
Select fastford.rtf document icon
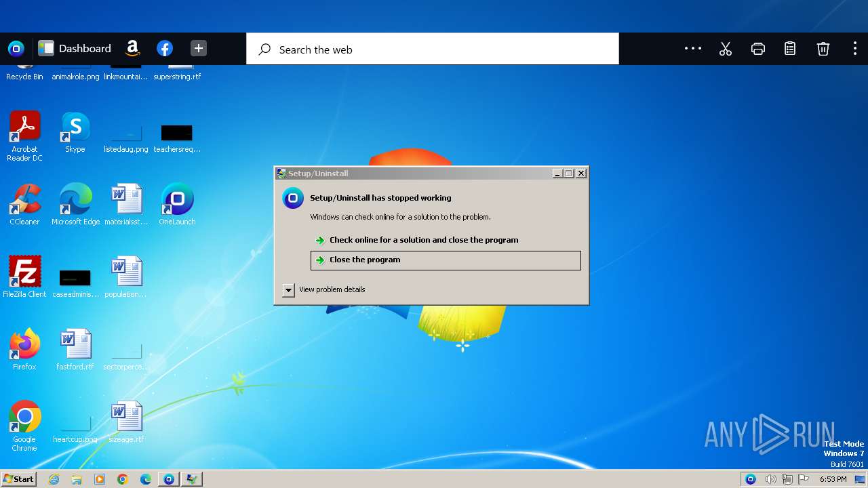click(x=75, y=349)
